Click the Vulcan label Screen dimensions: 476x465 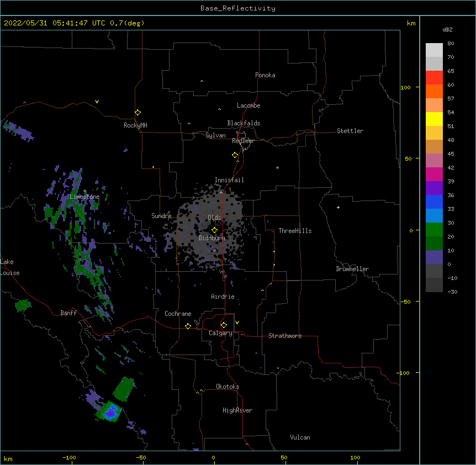[x=300, y=437]
